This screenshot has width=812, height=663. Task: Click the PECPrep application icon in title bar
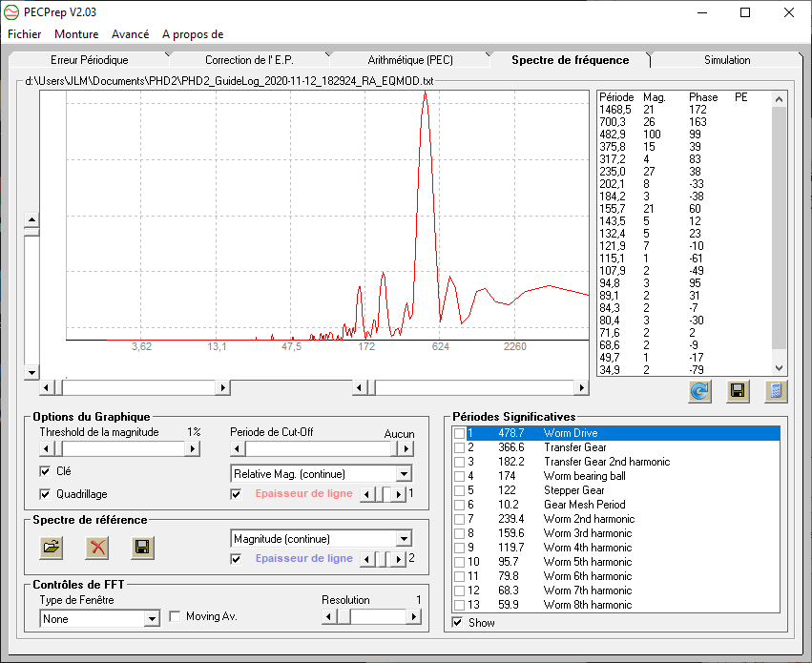point(11,11)
